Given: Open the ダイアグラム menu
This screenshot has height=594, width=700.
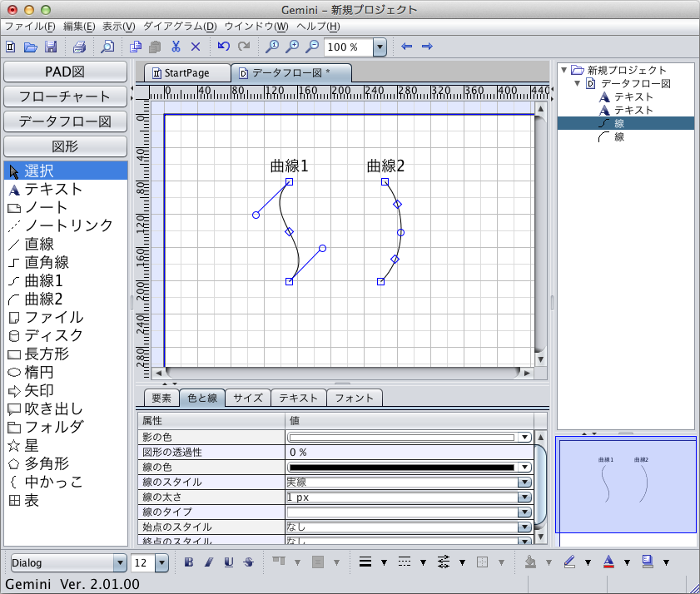Looking at the screenshot, I should point(180,27).
